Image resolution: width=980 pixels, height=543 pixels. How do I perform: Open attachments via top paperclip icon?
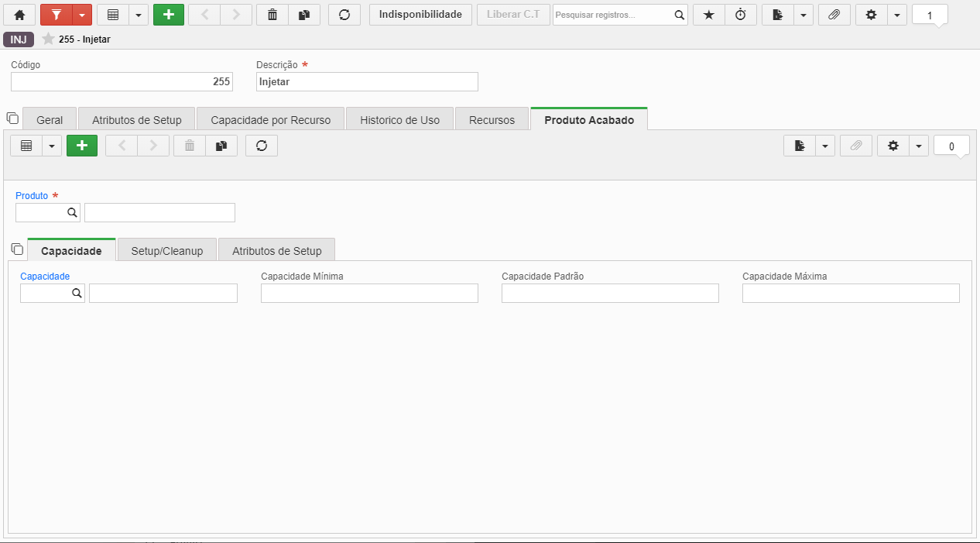point(834,15)
